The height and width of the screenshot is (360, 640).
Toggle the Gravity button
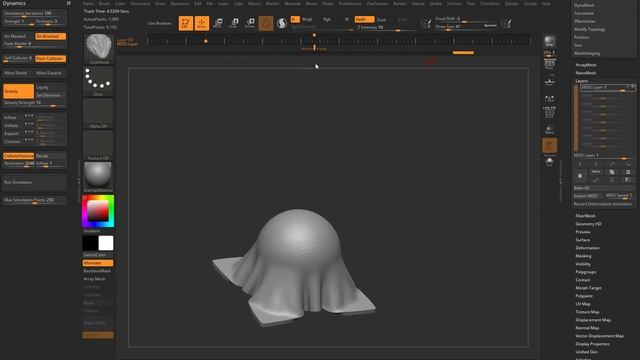(x=18, y=91)
